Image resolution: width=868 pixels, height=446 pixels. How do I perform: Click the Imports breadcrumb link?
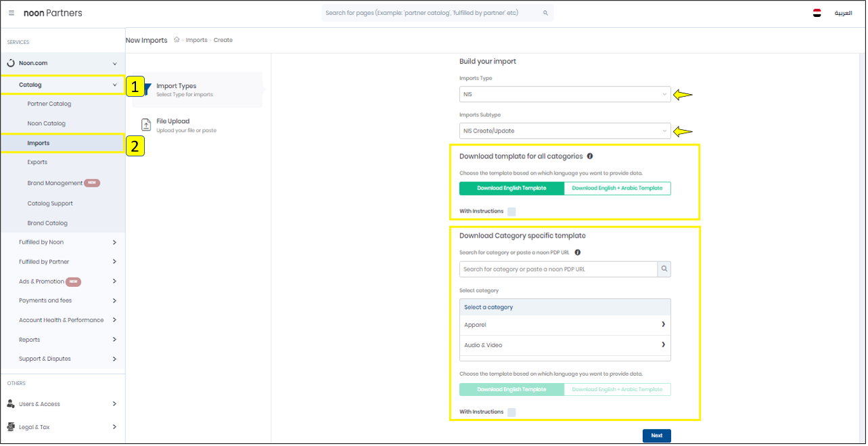point(197,40)
